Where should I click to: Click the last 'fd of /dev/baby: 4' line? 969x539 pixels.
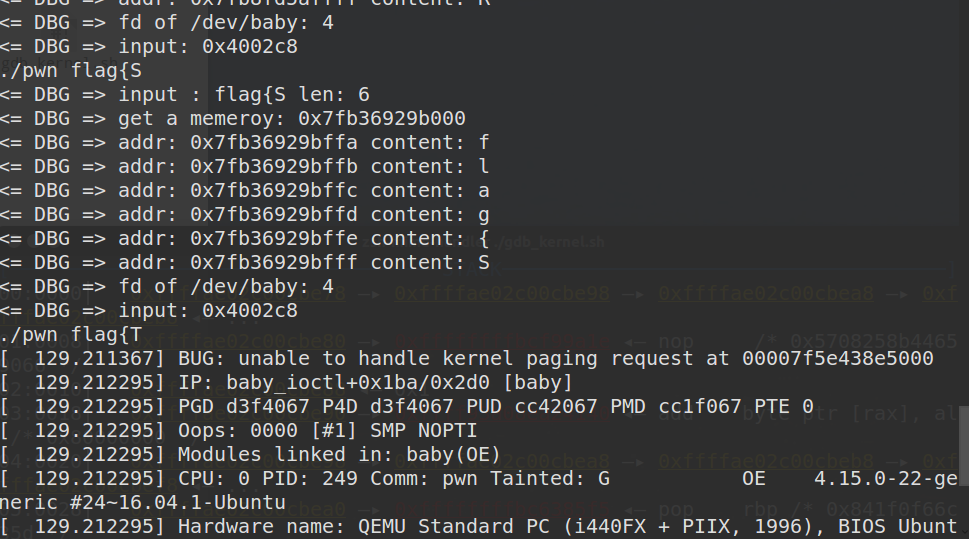tap(167, 287)
